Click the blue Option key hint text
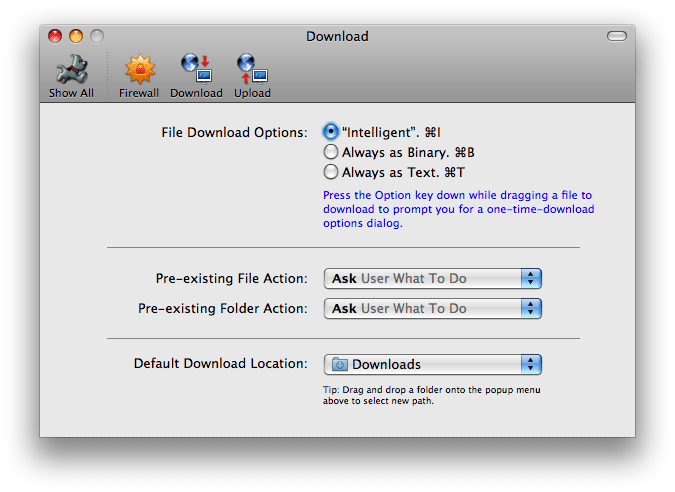The width and height of the screenshot is (675, 492). click(458, 209)
